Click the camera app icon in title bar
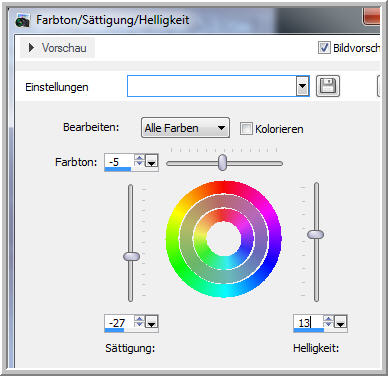Viewport: 388px width, 376px height. pyautogui.click(x=23, y=21)
